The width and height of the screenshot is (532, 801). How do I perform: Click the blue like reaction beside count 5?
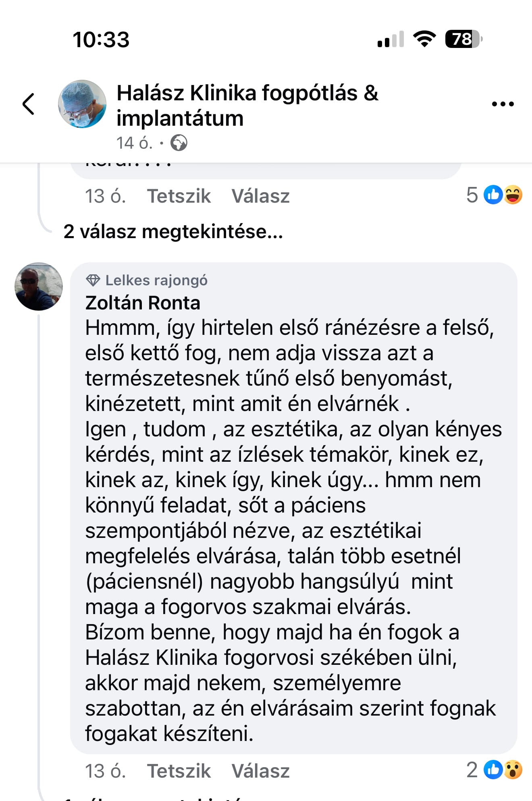(493, 195)
